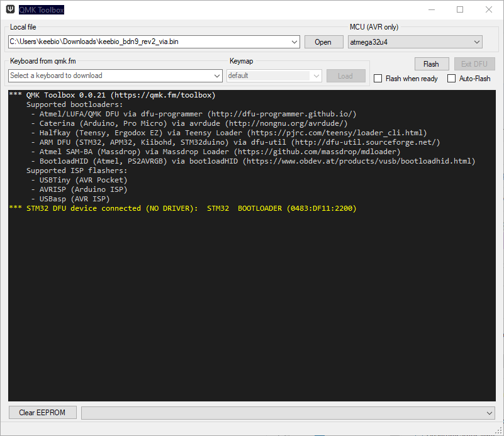
Task: Expand the Local file path dropdown arrow
Action: (x=295, y=42)
